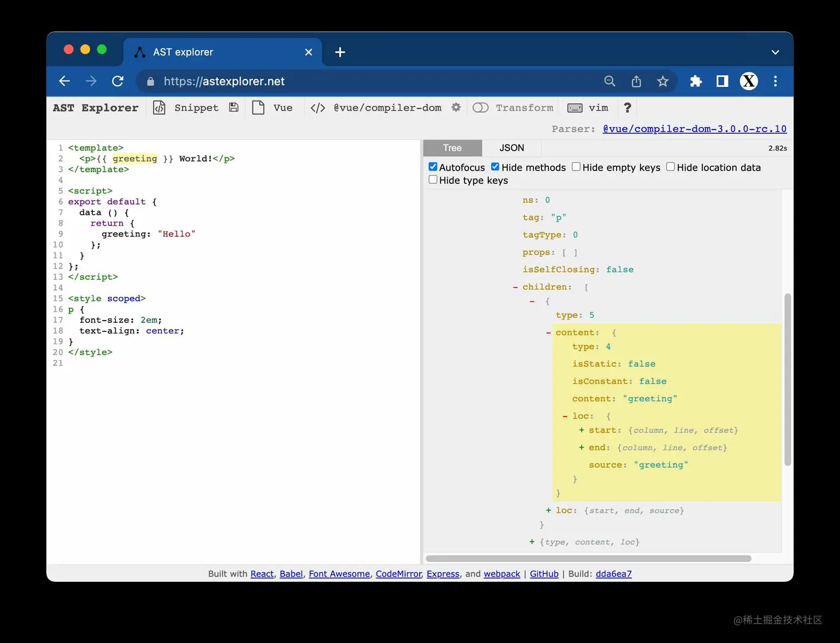The width and height of the screenshot is (840, 643).
Task: Click the parser code brackets icon
Action: (x=318, y=108)
